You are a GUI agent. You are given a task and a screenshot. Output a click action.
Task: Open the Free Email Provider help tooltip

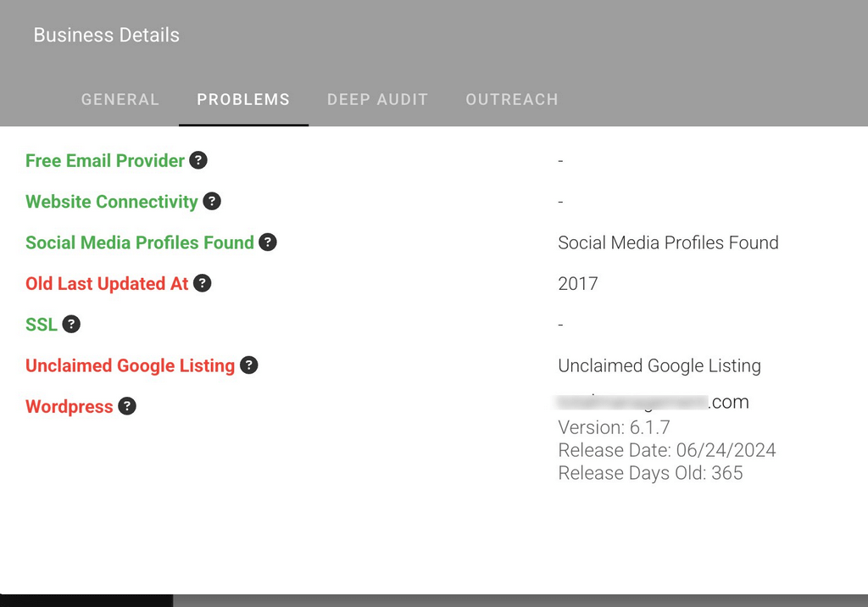tap(198, 160)
